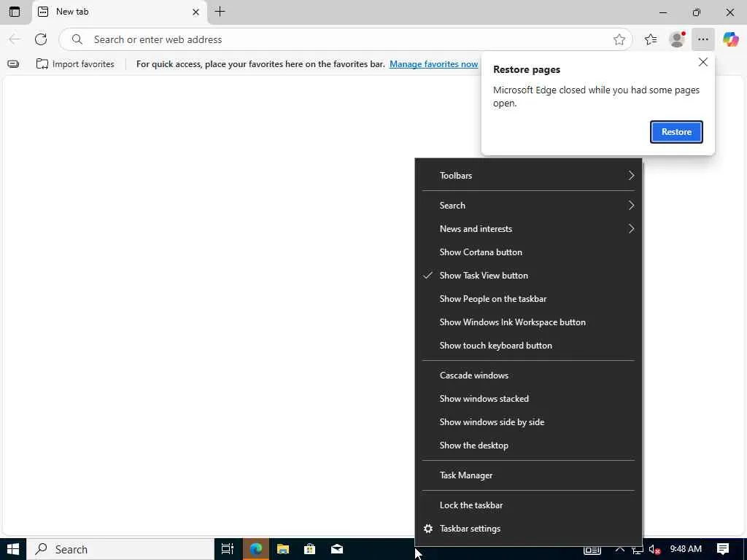The width and height of the screenshot is (747, 560).
Task: Open a new tab with plus button
Action: click(x=220, y=12)
